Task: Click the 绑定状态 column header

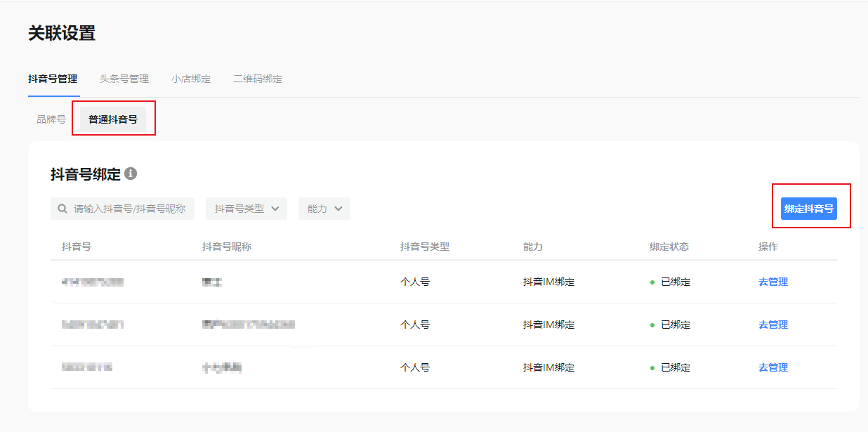Action: 669,247
